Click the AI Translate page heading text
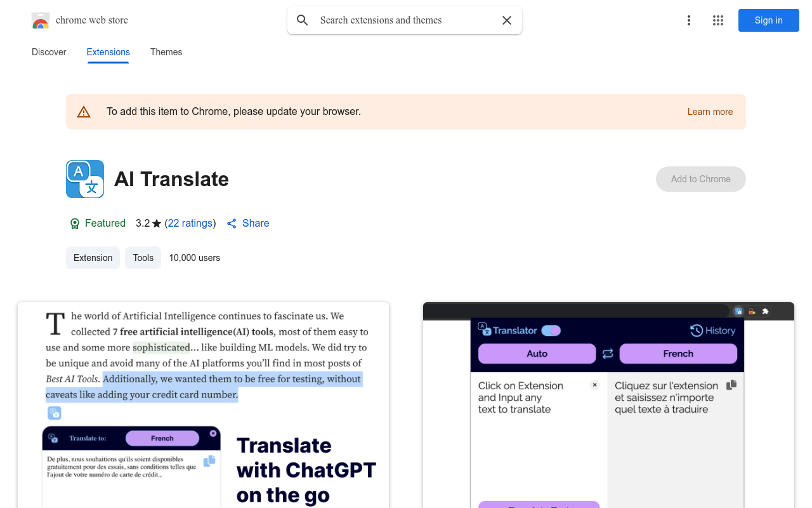This screenshot has width=812, height=508. click(171, 179)
